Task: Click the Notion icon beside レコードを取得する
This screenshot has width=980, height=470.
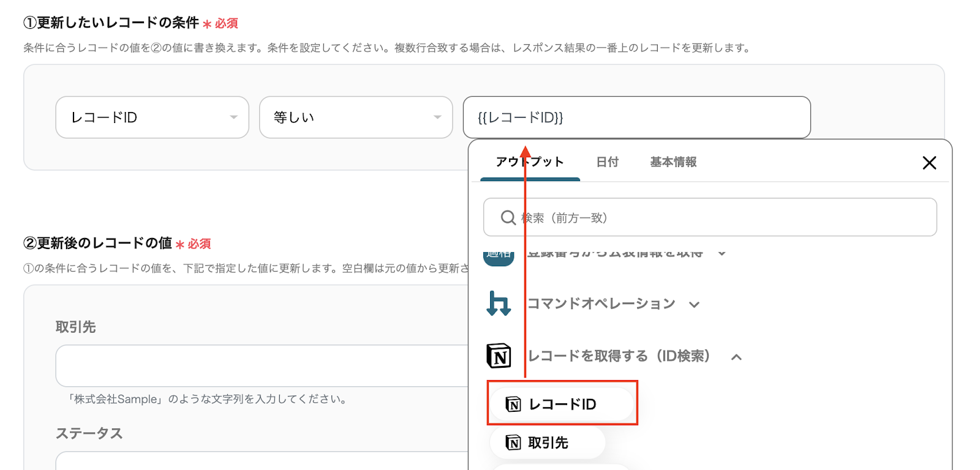Action: coord(499,356)
